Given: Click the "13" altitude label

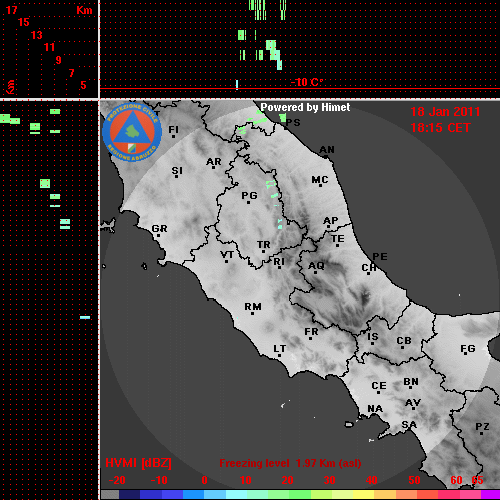Looking at the screenshot, I should (37, 35).
